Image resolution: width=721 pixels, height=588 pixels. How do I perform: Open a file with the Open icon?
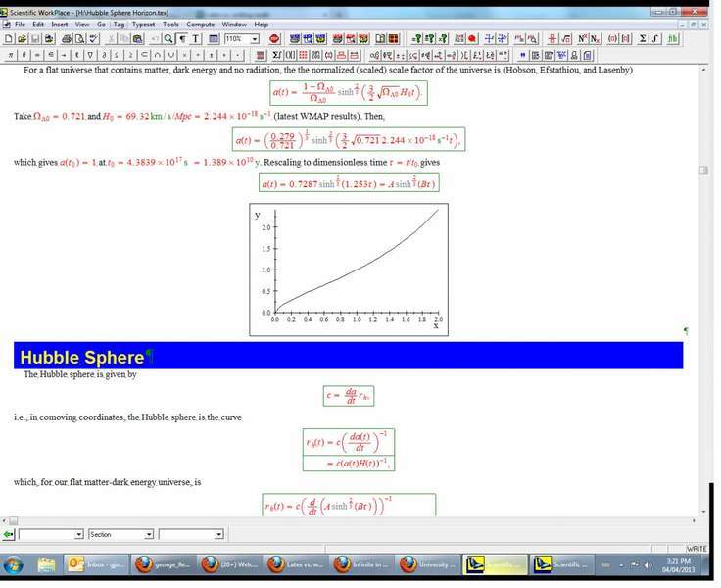(21, 39)
